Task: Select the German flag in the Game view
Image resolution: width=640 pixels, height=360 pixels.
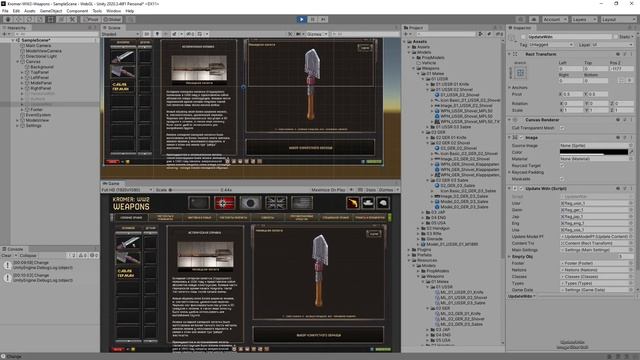Action: click(x=224, y=203)
